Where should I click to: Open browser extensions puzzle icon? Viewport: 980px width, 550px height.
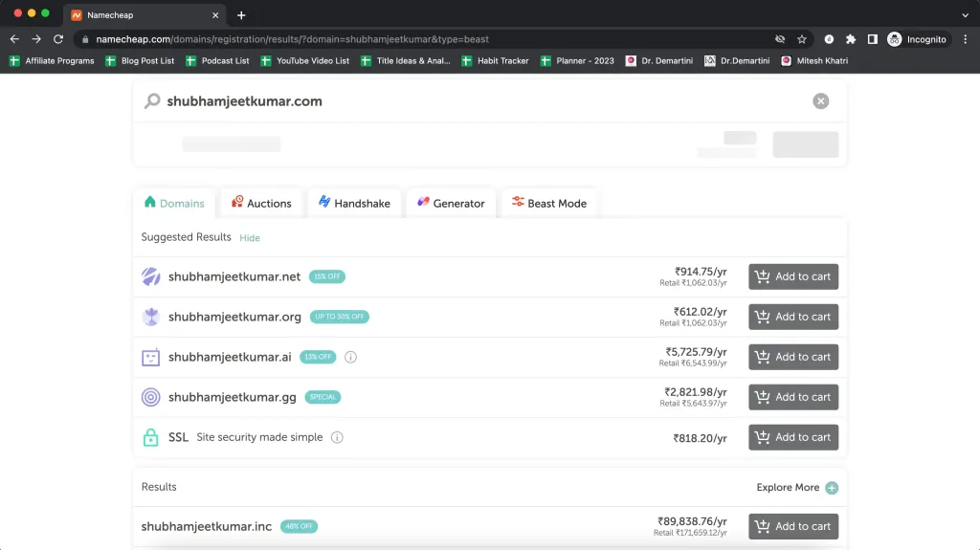[851, 39]
